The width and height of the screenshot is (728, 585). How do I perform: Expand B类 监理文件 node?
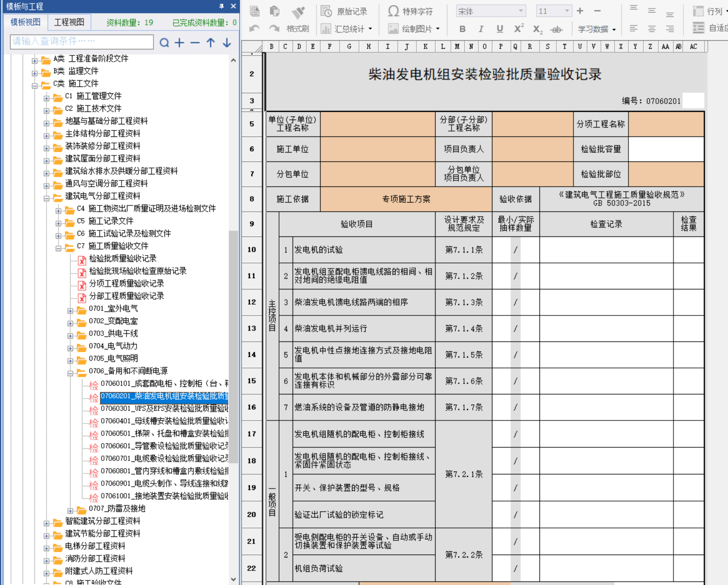[x=34, y=73]
